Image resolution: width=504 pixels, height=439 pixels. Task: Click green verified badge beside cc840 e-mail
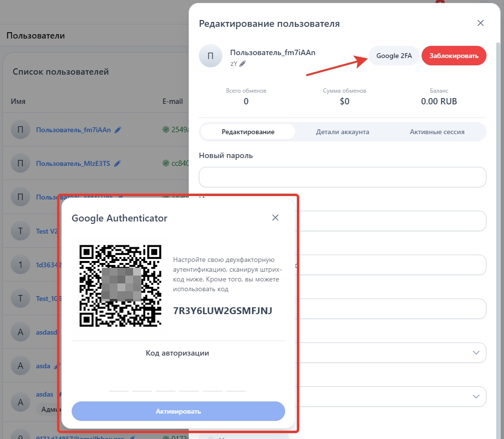(x=166, y=163)
